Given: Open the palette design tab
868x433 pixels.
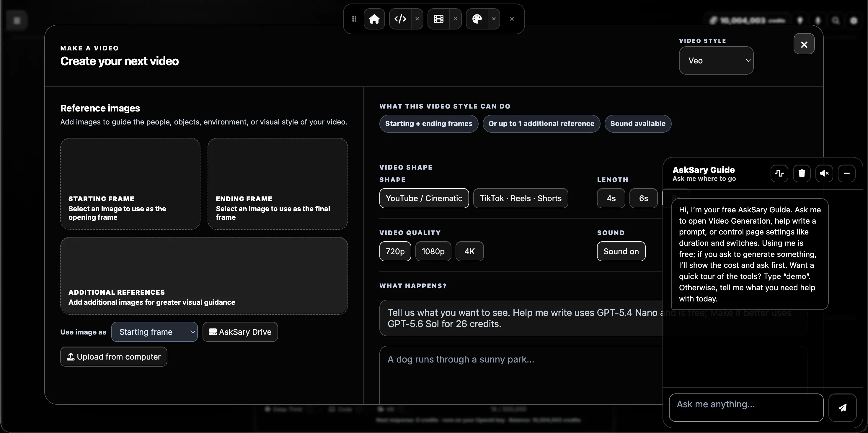Looking at the screenshot, I should point(477,19).
